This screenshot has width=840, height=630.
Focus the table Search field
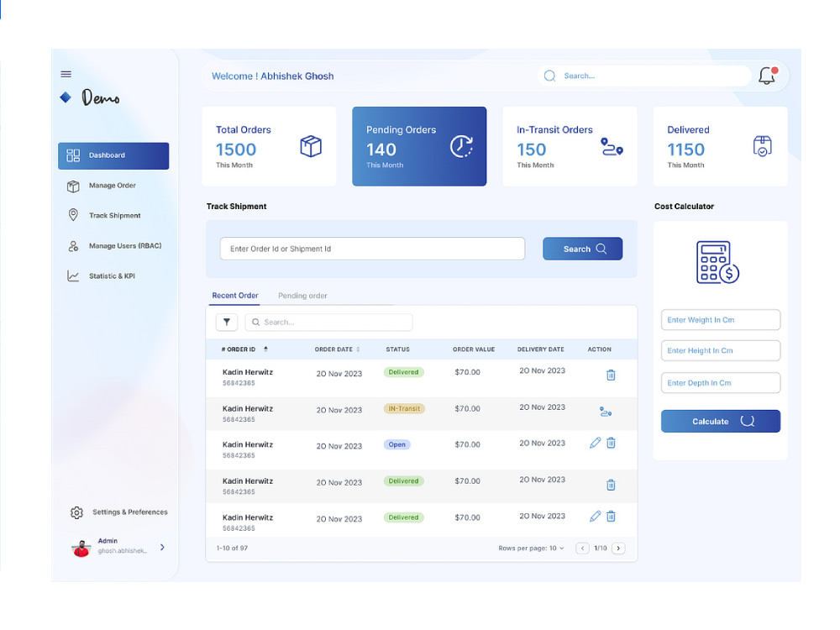point(329,322)
